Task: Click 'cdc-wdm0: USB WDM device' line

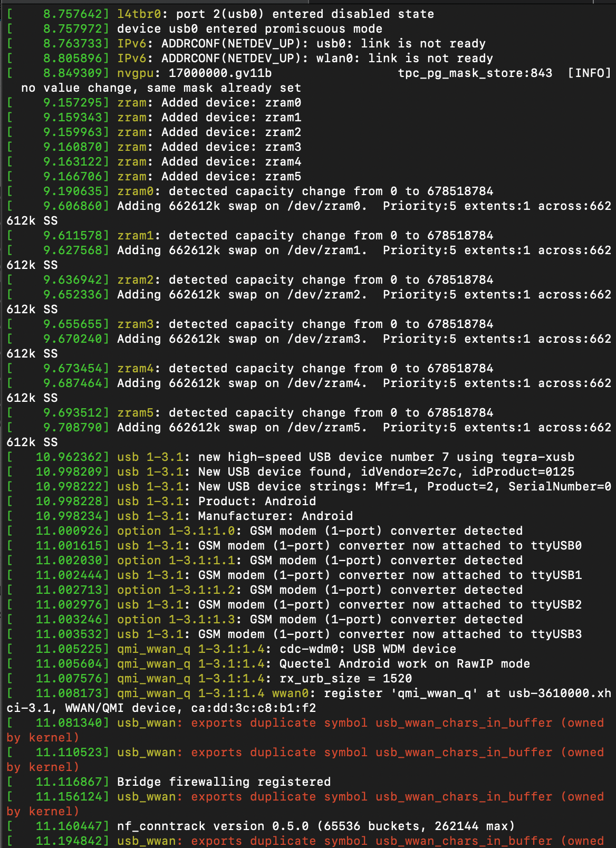Action: [x=232, y=649]
